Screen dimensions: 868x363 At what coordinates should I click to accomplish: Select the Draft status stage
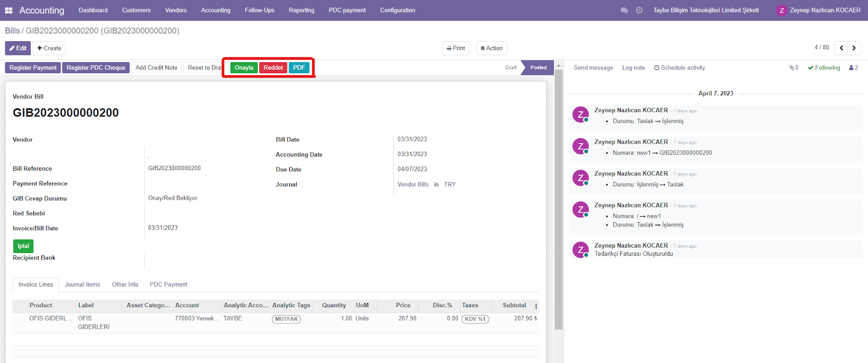(x=510, y=68)
